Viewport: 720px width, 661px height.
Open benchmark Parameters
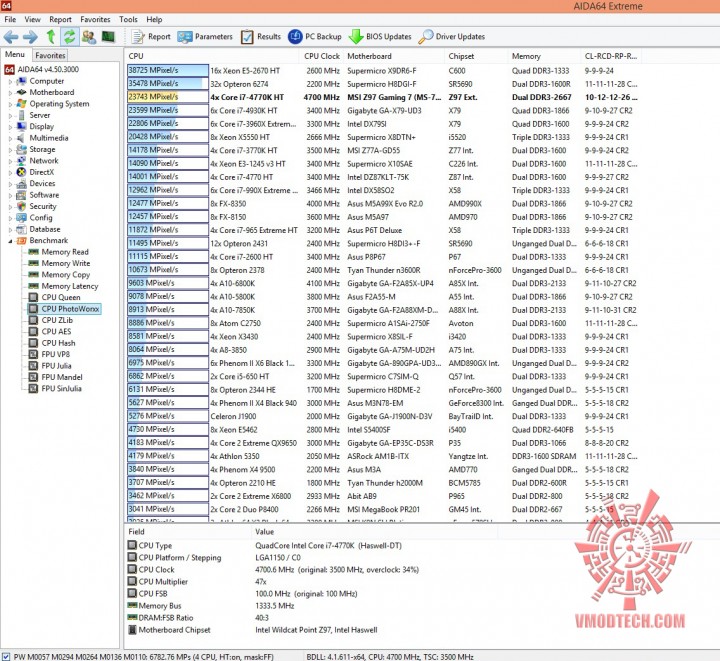(x=205, y=37)
